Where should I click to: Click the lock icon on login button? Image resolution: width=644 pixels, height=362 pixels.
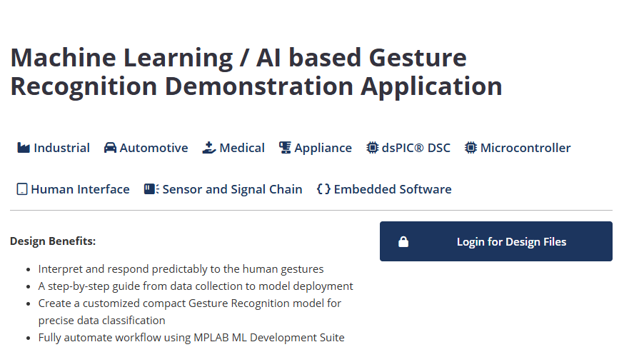click(x=403, y=241)
